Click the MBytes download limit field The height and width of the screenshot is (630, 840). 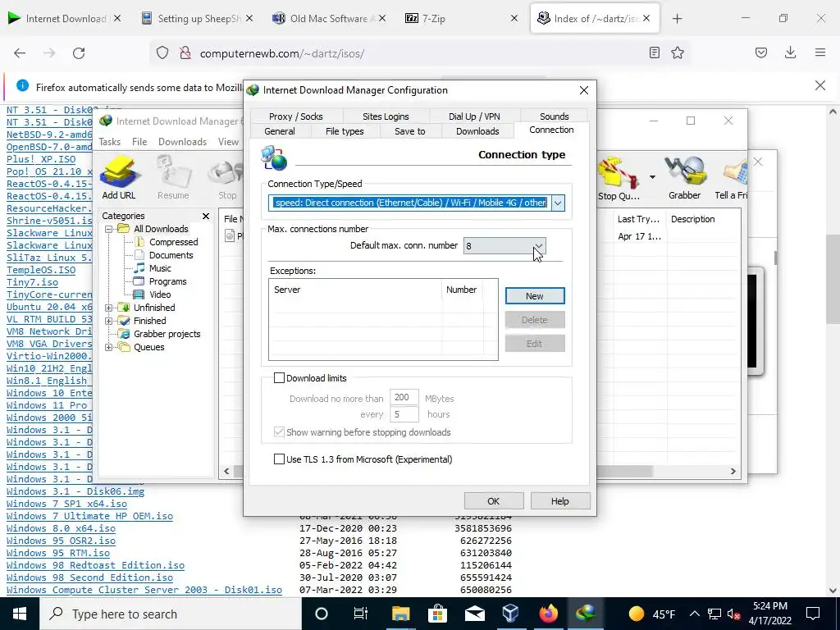(x=404, y=397)
